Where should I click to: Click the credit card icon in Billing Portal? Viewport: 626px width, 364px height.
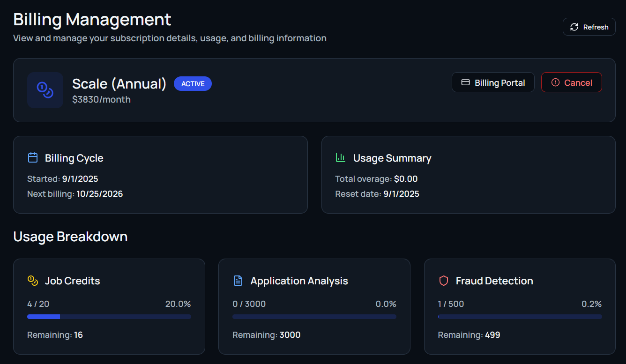[465, 82]
